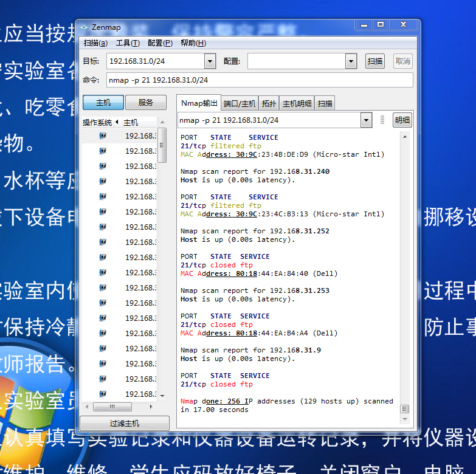Viewport: 476px width, 474px height.
Task: Maximize the Zenmap window
Action: point(381,25)
